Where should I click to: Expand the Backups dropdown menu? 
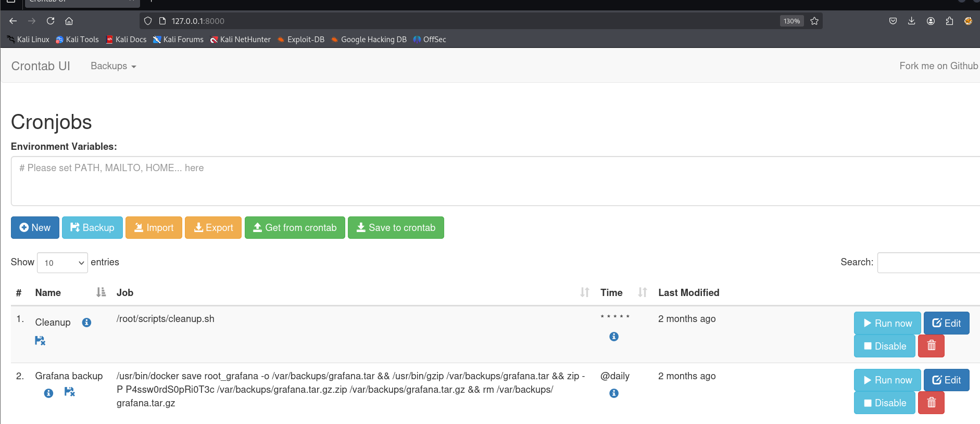coord(113,66)
